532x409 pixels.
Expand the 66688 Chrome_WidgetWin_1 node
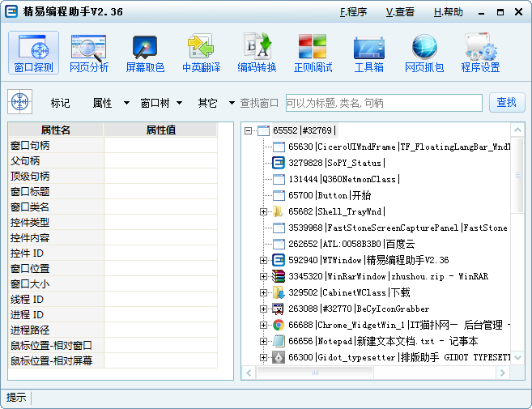[x=263, y=325]
